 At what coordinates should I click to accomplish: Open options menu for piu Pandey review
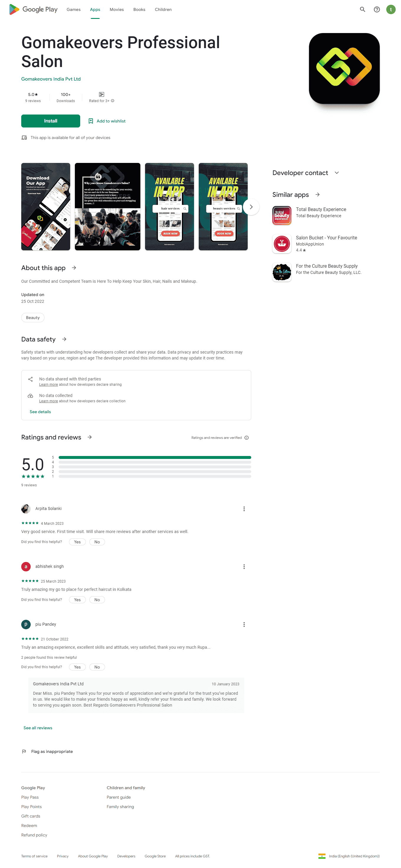pyautogui.click(x=244, y=625)
